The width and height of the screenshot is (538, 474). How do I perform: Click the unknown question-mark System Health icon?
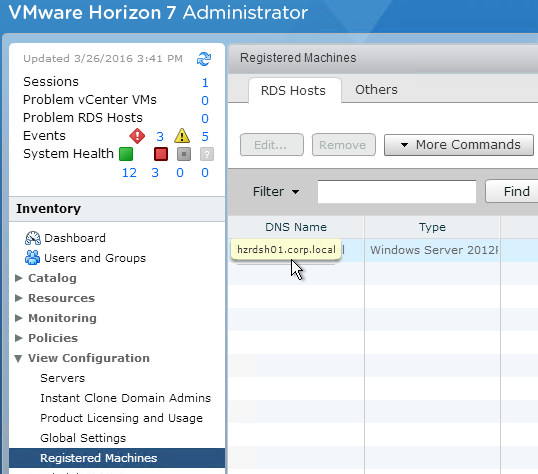[x=207, y=154]
